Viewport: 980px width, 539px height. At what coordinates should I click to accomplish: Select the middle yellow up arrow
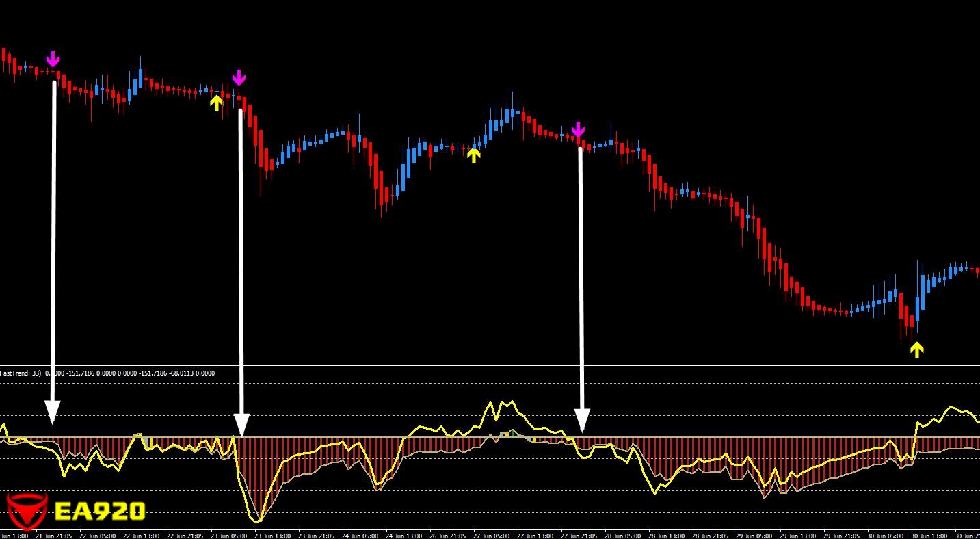click(473, 155)
